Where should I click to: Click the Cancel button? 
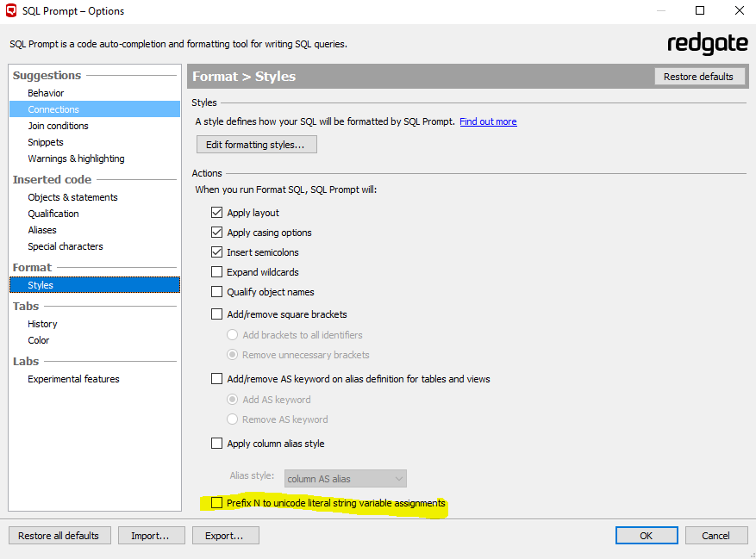[716, 536]
